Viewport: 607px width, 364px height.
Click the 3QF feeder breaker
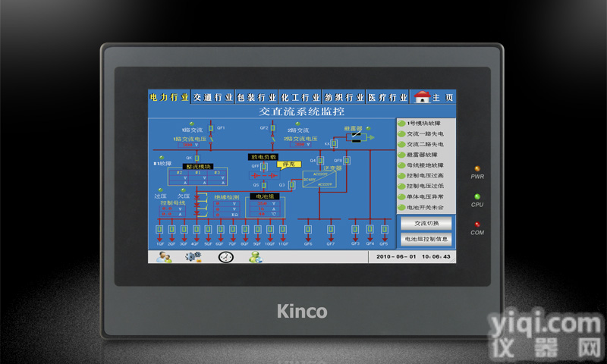tap(184, 229)
